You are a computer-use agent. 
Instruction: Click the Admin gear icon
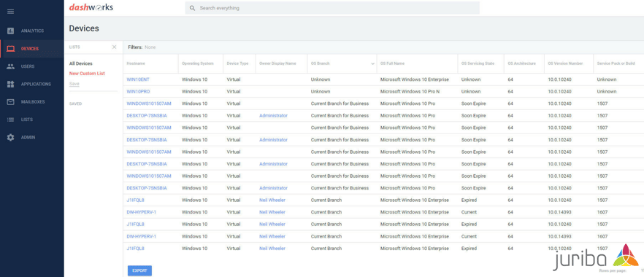point(11,137)
